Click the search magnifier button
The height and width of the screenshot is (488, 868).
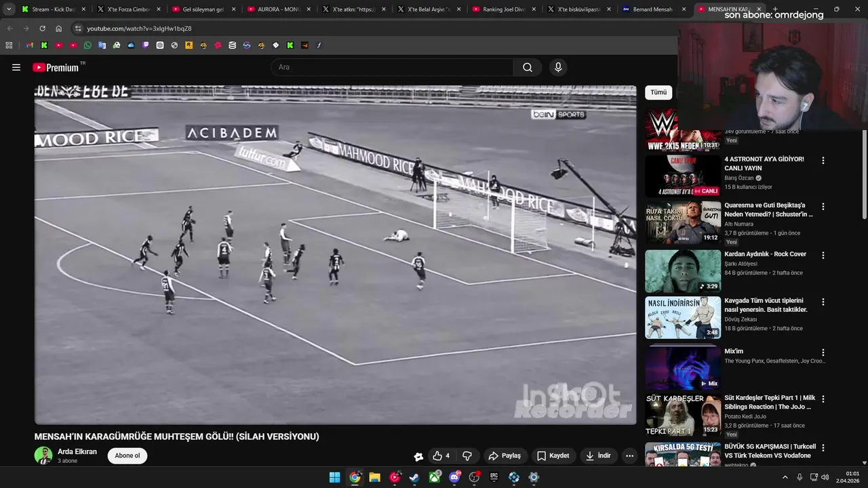(x=527, y=67)
